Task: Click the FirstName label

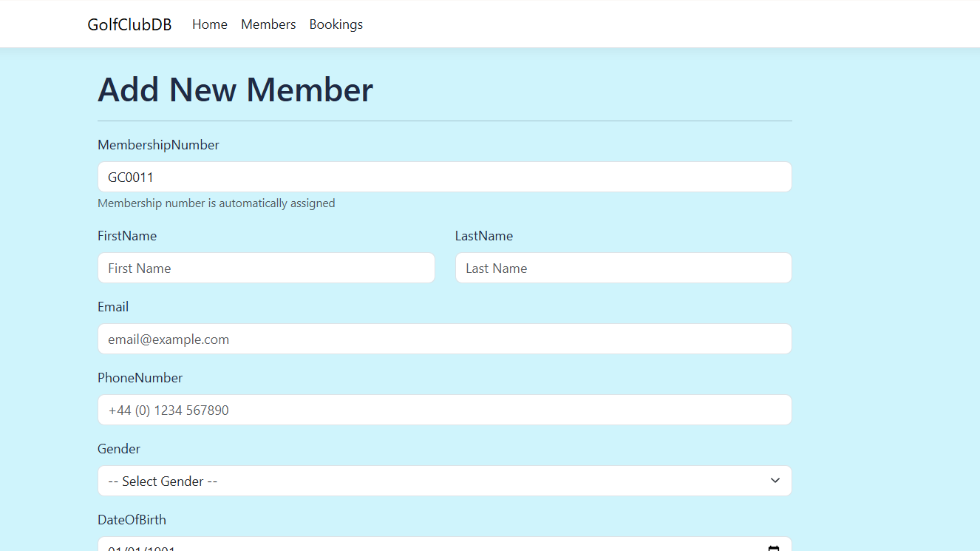Action: tap(127, 236)
